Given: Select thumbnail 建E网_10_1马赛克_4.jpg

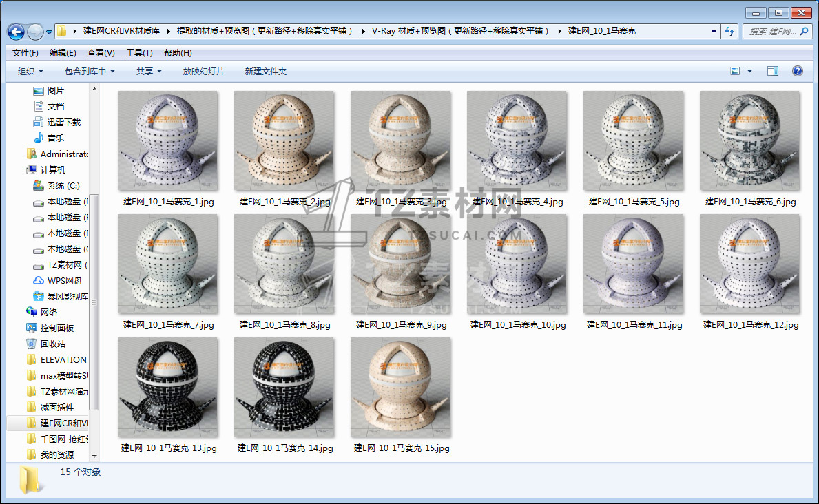Looking at the screenshot, I should pyautogui.click(x=517, y=141).
